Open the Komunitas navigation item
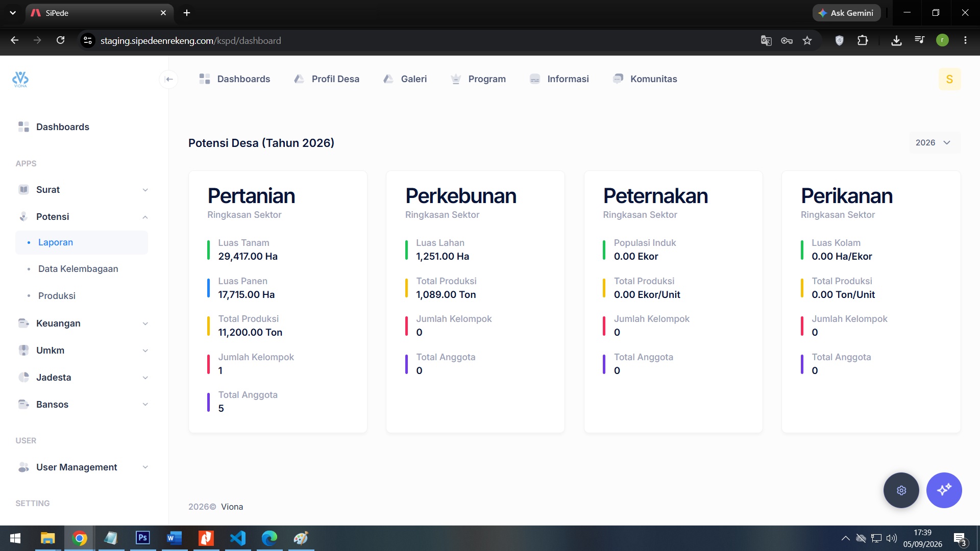This screenshot has height=551, width=980. click(645, 79)
